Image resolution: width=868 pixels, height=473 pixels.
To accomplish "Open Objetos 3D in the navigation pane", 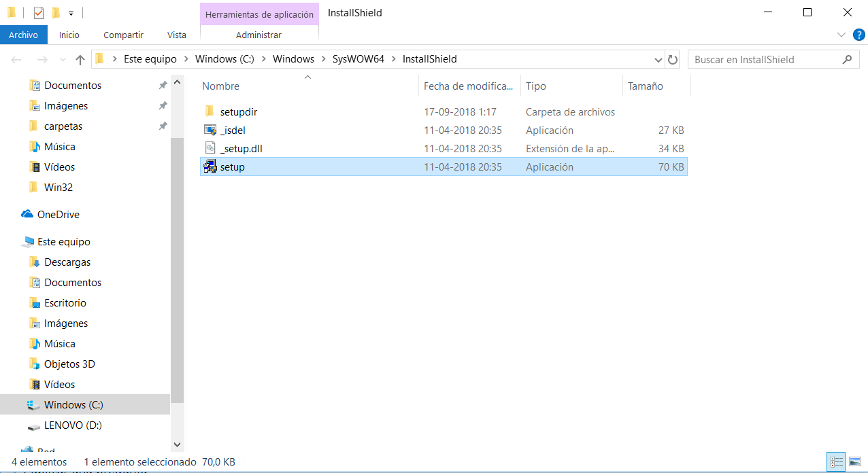I will point(69,364).
